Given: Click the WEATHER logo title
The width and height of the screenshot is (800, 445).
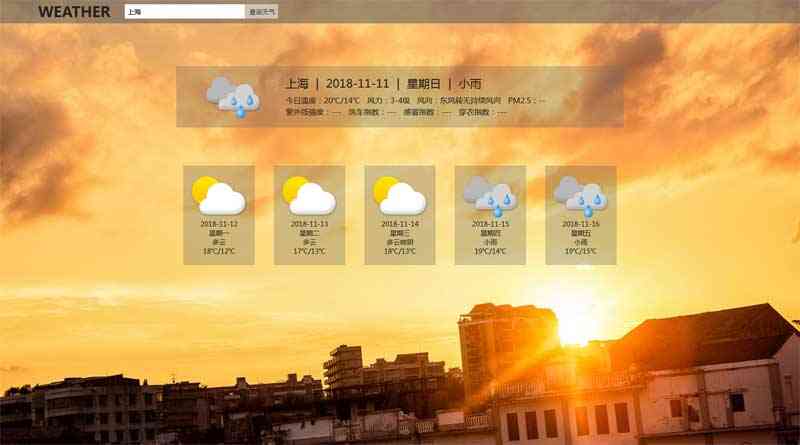Looking at the screenshot, I should click(74, 12).
